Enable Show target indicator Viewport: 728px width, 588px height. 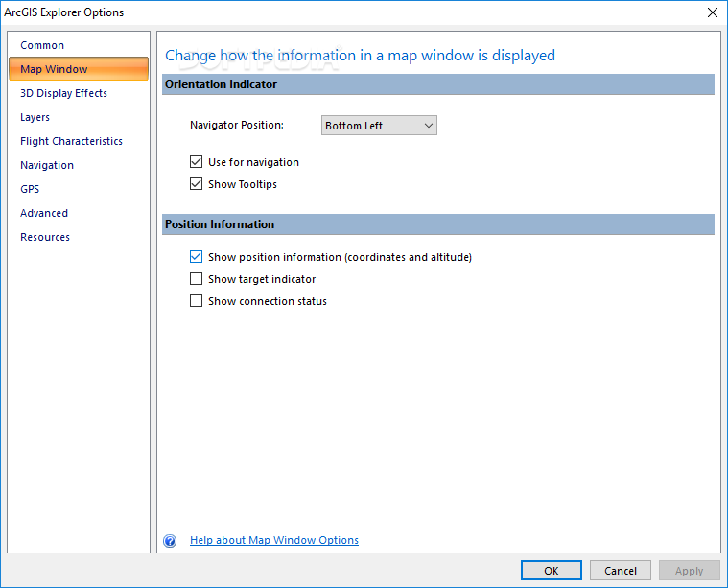point(196,279)
